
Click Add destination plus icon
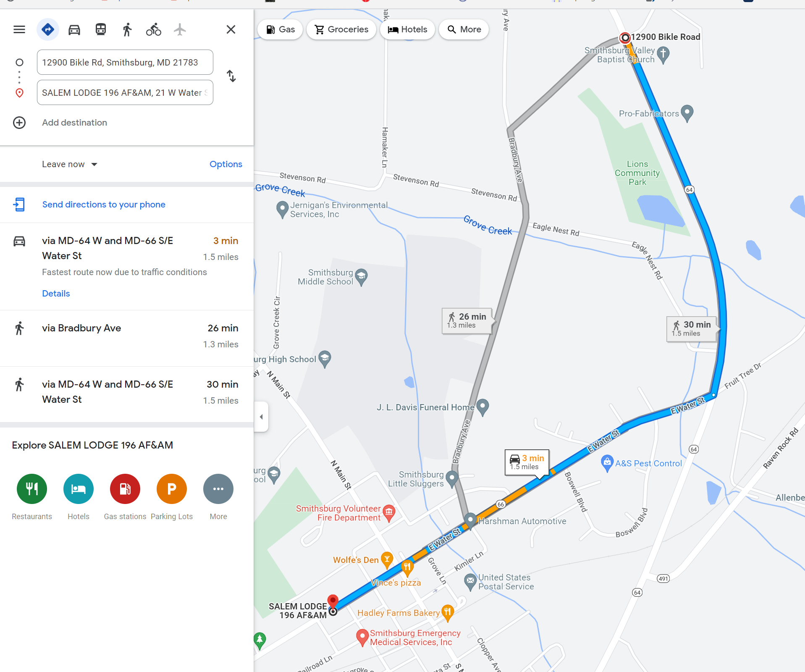coord(19,123)
